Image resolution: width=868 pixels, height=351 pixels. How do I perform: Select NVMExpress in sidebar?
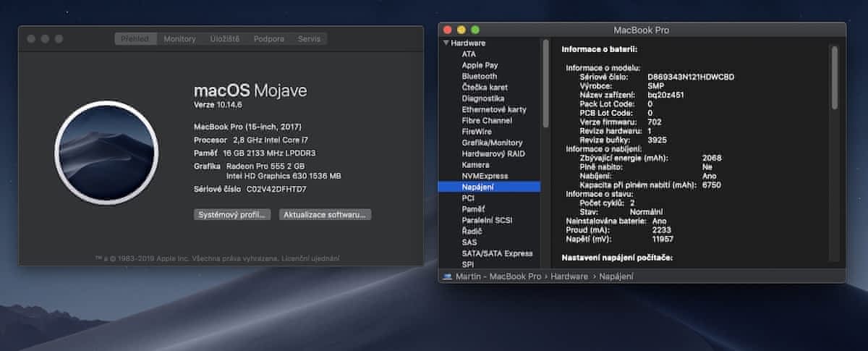click(485, 176)
